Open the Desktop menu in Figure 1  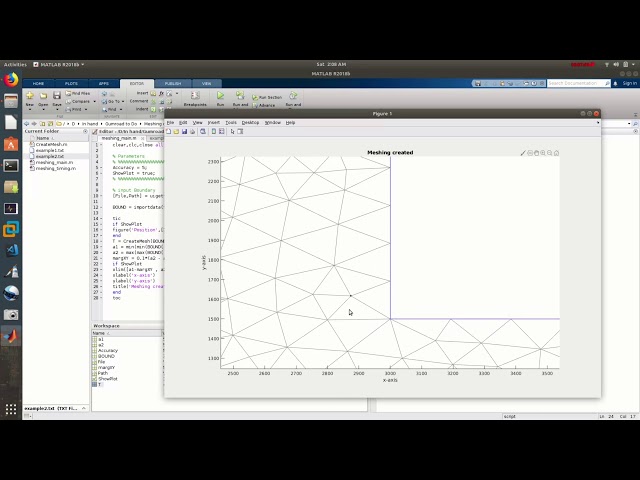tap(250, 122)
